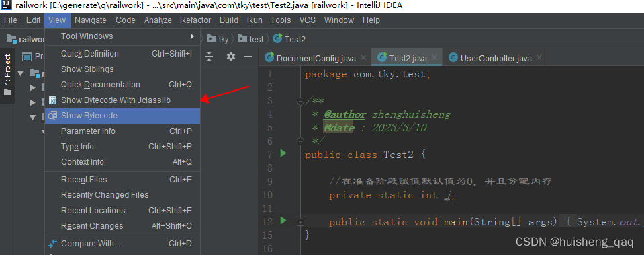Image resolution: width=644 pixels, height=255 pixels.
Task: Run class Test2 via gutter arrow
Action: [283, 154]
